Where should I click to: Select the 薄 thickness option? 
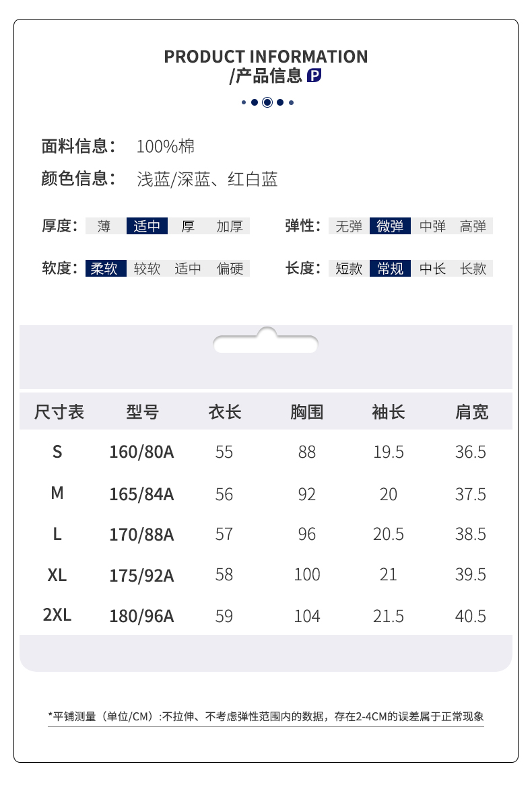[104, 226]
